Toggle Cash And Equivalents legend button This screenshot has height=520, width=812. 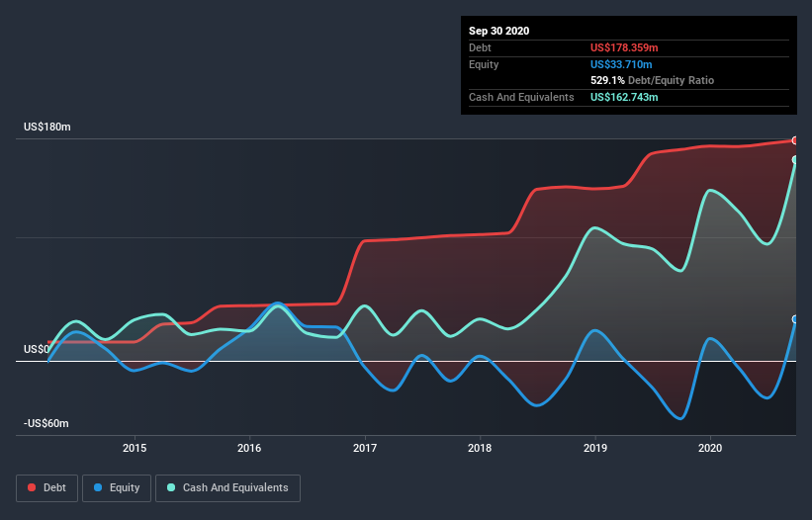tap(227, 488)
